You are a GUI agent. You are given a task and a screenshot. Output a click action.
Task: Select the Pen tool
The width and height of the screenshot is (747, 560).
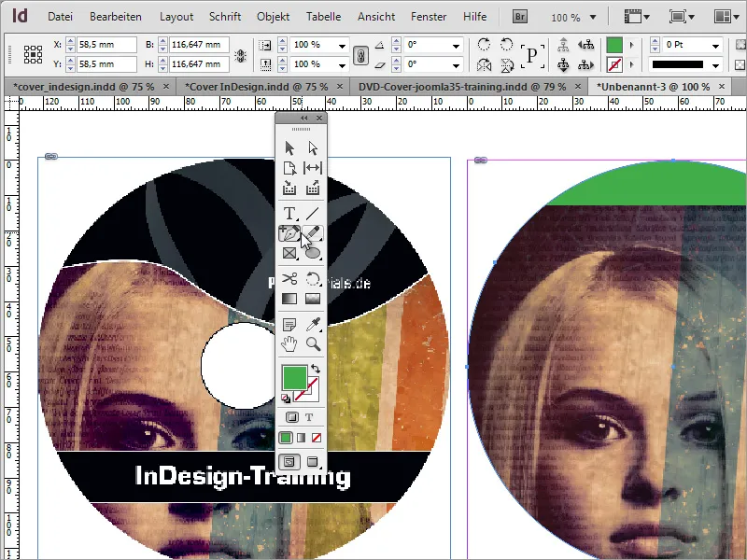tap(289, 233)
